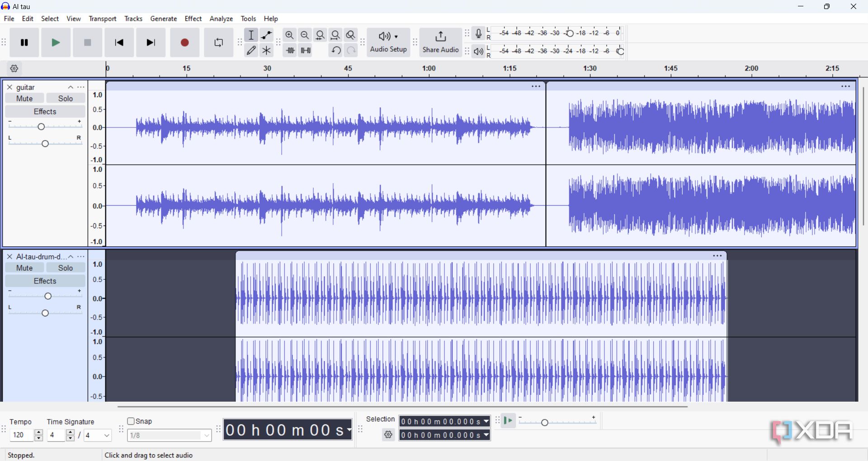Image resolution: width=868 pixels, height=461 pixels.
Task: Enable the Snap checkbox
Action: point(131,421)
